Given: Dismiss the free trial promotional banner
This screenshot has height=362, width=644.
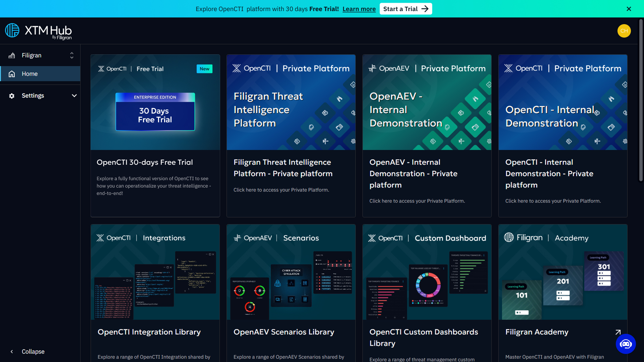Looking at the screenshot, I should click(629, 9).
